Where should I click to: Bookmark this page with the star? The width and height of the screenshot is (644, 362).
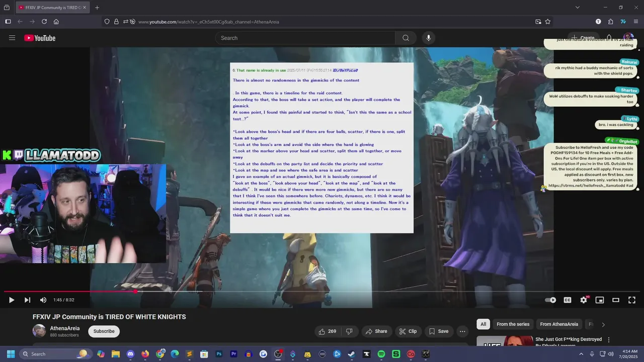point(548,22)
